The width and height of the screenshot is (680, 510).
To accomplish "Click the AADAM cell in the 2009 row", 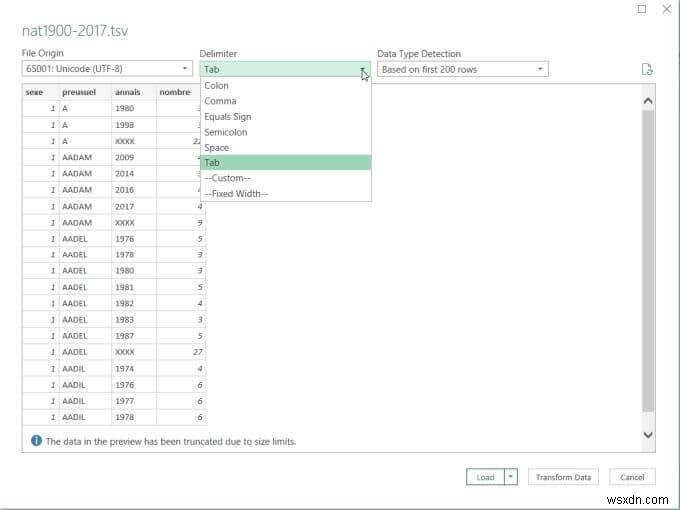I will (x=85, y=157).
